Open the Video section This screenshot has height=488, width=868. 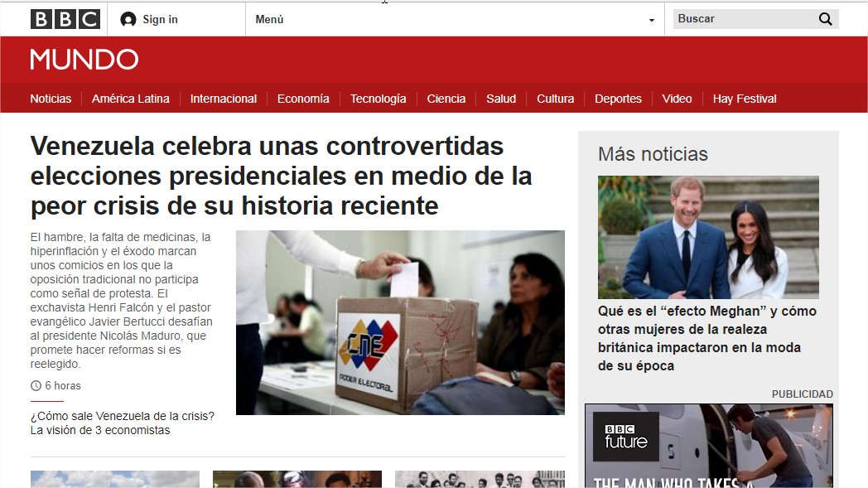[x=677, y=99]
